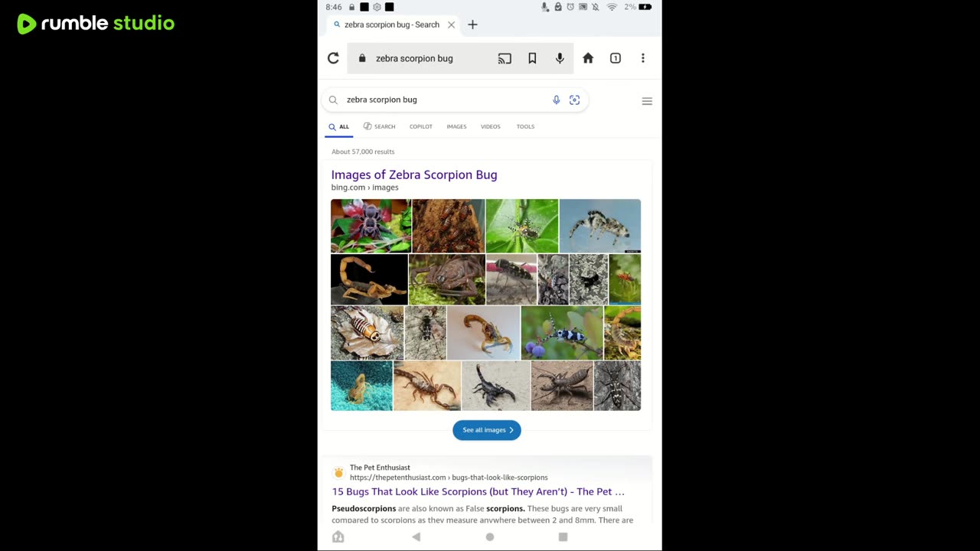Screen dimensions: 980x551
Task: Open a new tab with plus icon
Action: pyautogui.click(x=472, y=24)
